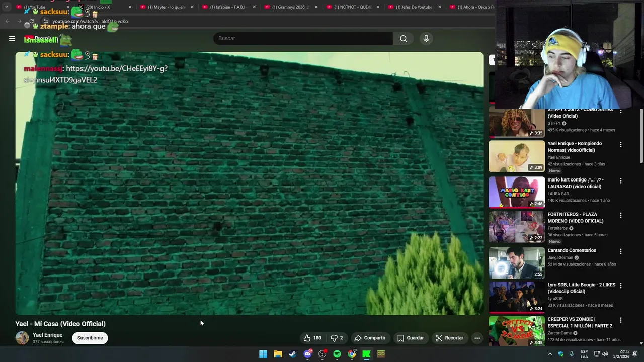Open options for STIFFY Como Antes video
644x362 pixels.
coord(620,111)
